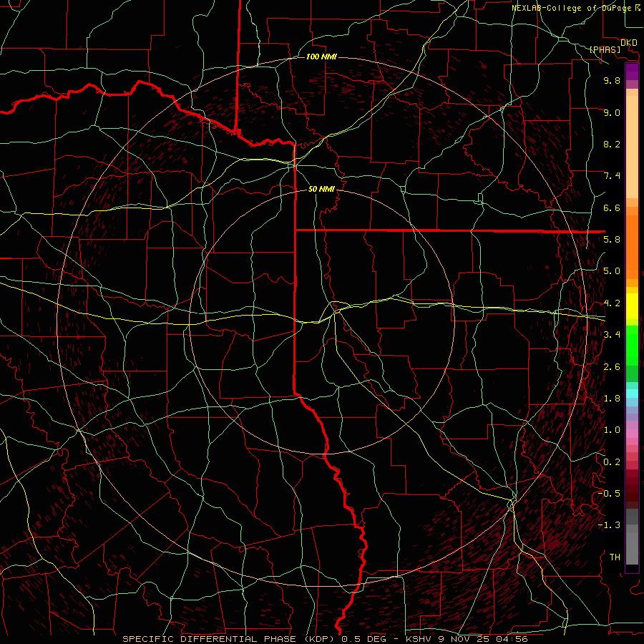
Task: Click the 3.4 scale label
Action: click(612, 334)
